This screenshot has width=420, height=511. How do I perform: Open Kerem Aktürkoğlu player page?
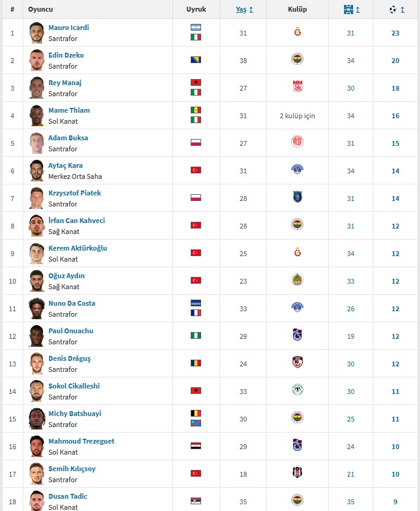[x=78, y=248]
